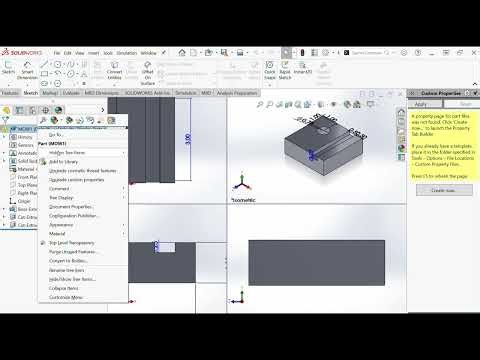The height and width of the screenshot is (360, 480).
Task: Open the Appearances tab on the task pane
Action: (x=402, y=148)
